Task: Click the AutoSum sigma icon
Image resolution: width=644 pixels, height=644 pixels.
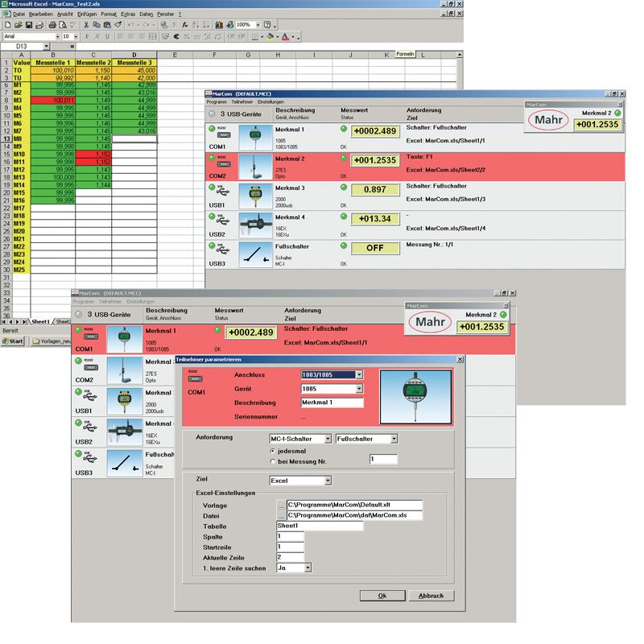Action: (x=175, y=25)
